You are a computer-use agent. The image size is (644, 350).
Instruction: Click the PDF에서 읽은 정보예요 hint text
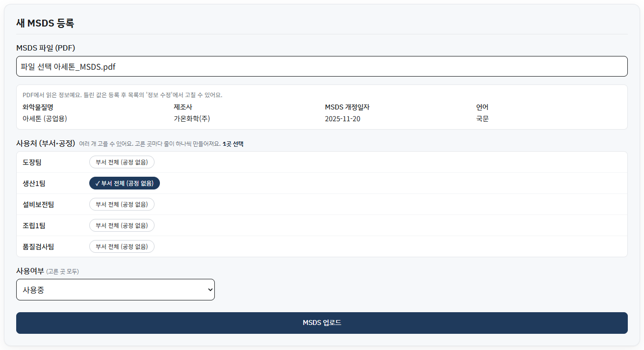[123, 95]
